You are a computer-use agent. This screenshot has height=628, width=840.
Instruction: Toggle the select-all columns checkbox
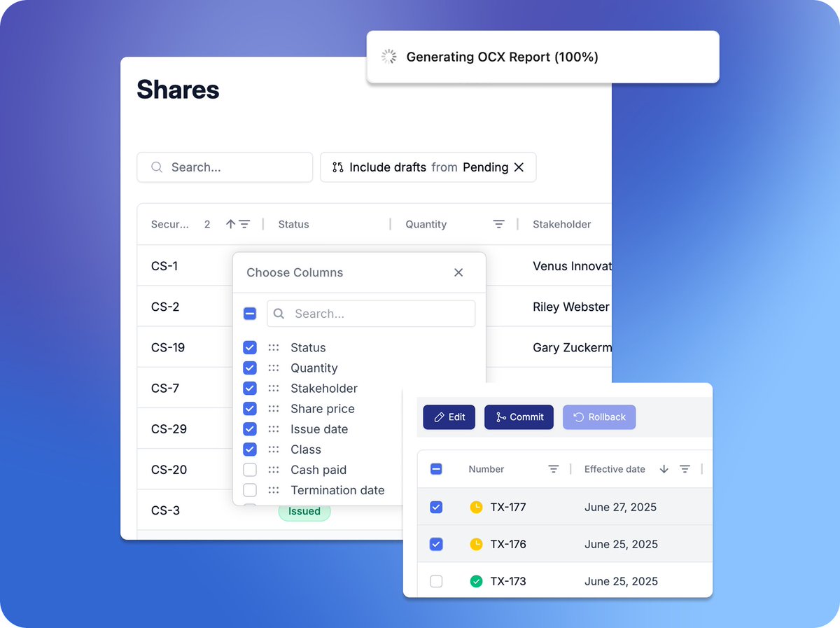point(250,314)
